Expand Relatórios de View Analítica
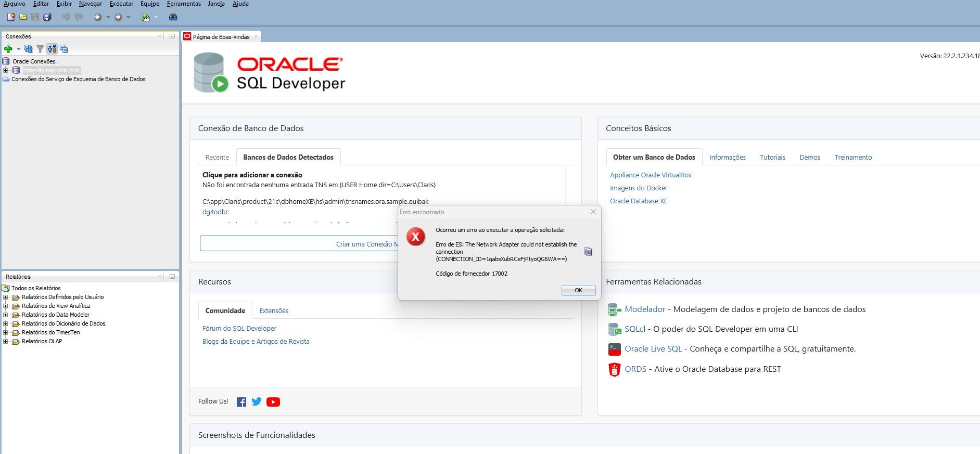The image size is (980, 454). tap(5, 306)
